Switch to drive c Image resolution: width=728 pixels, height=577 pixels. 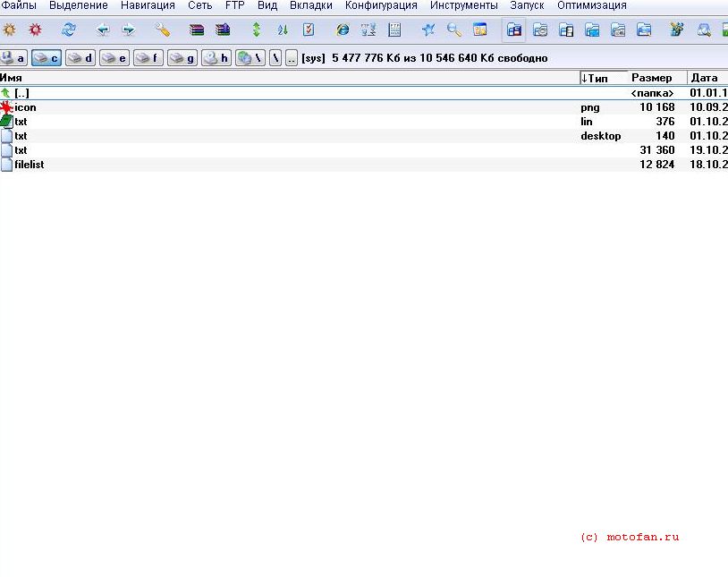(x=47, y=58)
